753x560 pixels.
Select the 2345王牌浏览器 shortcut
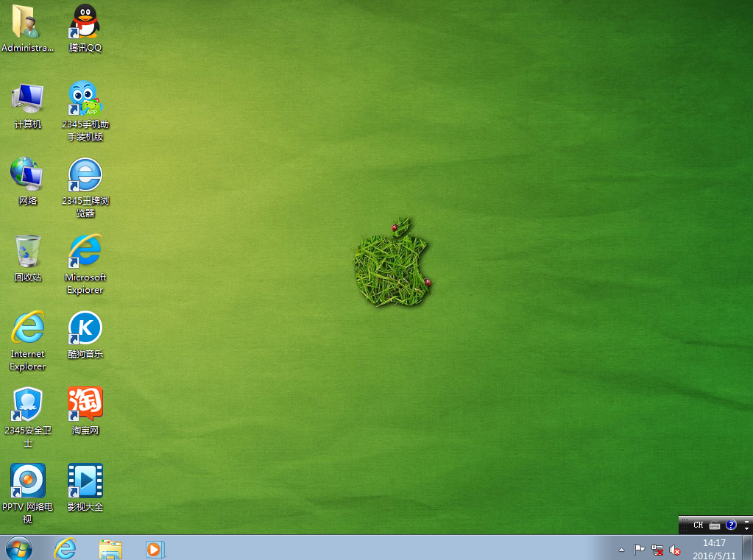tap(85, 188)
